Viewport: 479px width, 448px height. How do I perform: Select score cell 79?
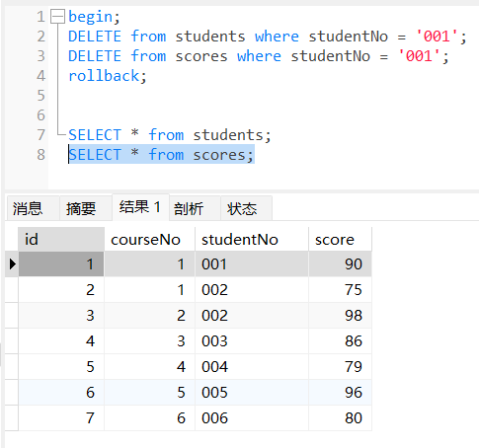pyautogui.click(x=340, y=367)
